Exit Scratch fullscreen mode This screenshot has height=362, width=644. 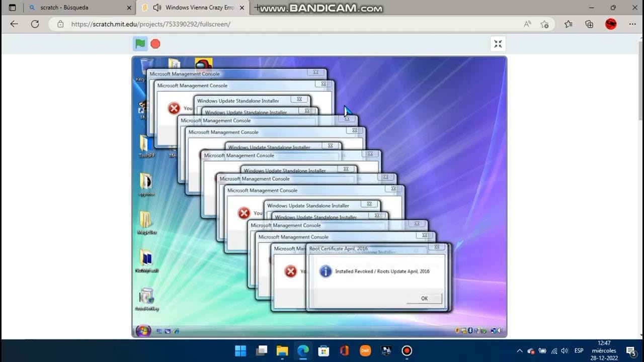pos(498,44)
